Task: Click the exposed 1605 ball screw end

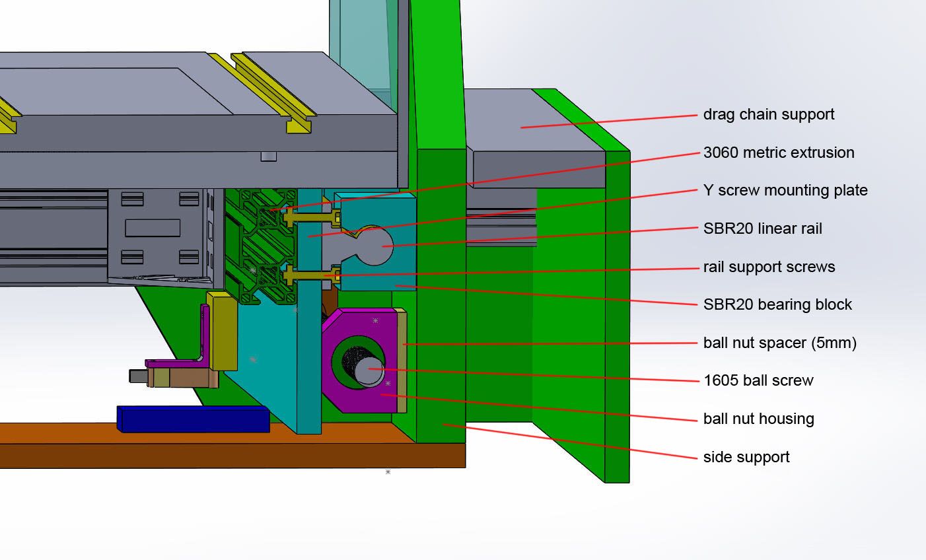Action: (x=370, y=368)
